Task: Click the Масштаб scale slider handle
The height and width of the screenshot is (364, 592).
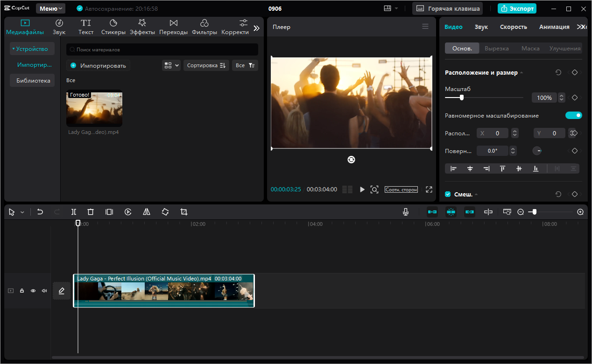Action: click(462, 98)
